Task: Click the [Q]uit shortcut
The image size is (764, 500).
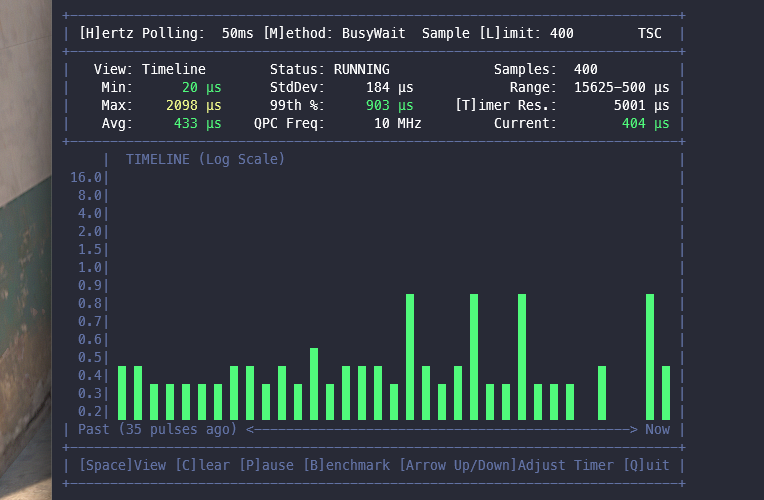Action: 646,465
